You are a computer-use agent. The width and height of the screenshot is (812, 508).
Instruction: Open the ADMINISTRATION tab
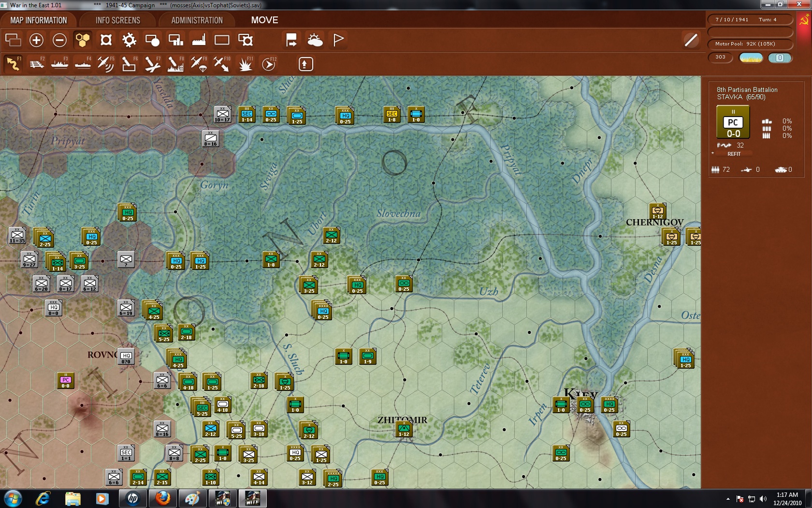[197, 20]
